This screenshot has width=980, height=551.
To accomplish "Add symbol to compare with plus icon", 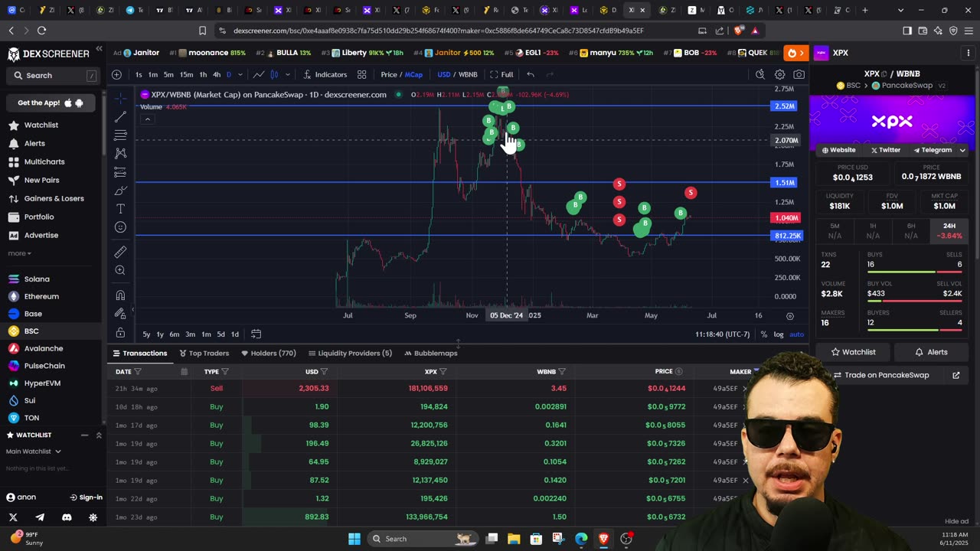I will click(116, 74).
